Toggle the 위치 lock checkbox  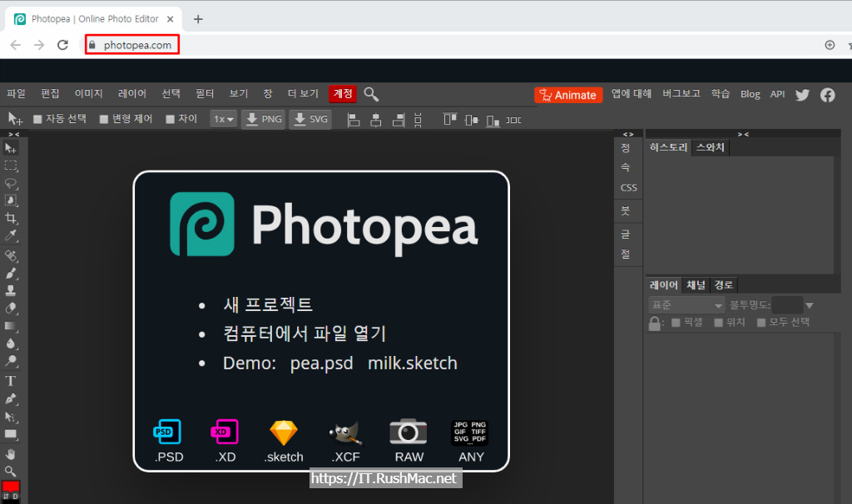[718, 323]
